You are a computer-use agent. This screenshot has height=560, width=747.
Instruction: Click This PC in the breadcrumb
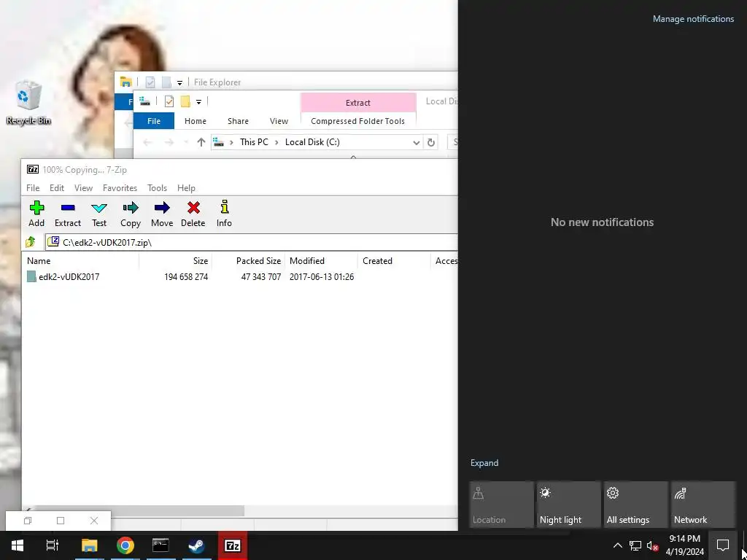254,142
